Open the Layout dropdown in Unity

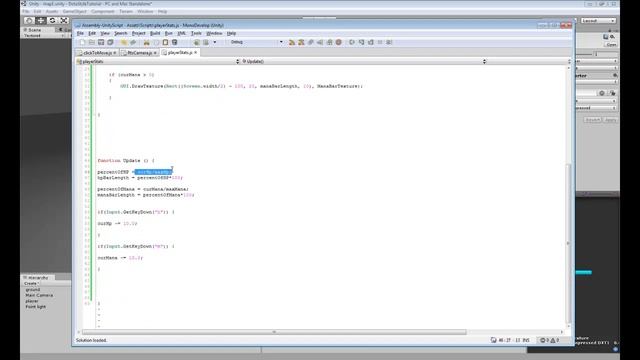pos(598,20)
